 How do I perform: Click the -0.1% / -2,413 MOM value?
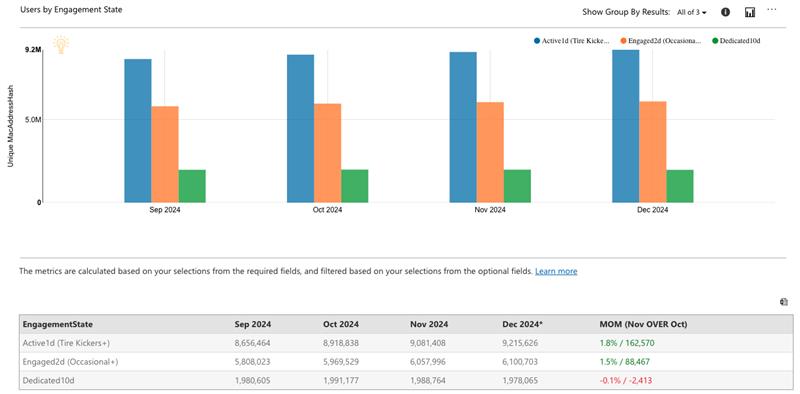[626, 380]
